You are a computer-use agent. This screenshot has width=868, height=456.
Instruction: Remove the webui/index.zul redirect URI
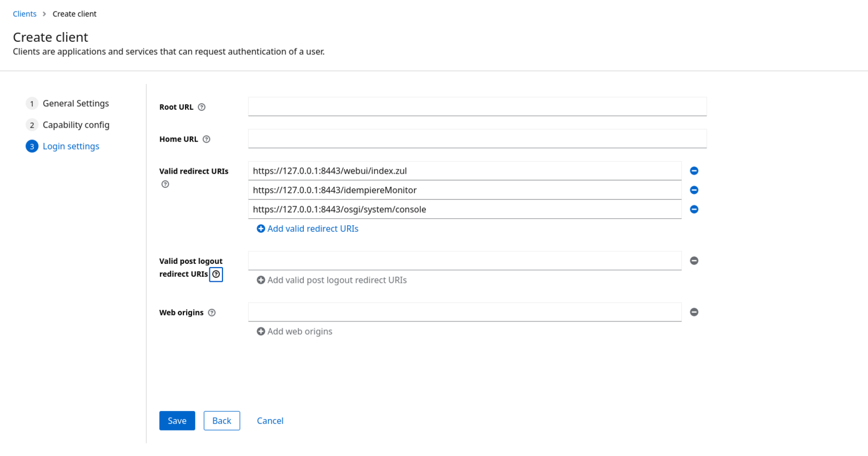pos(694,171)
